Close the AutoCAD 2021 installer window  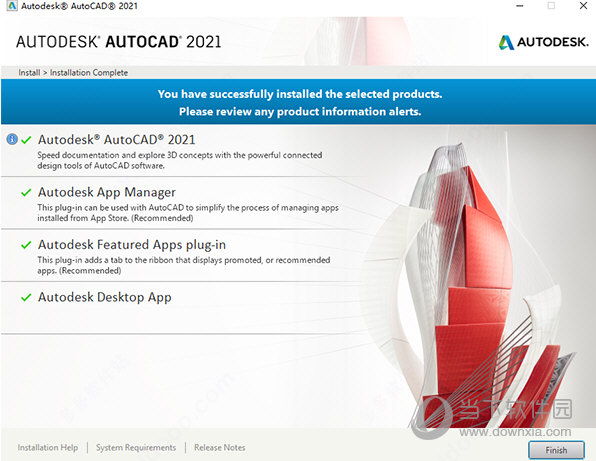pos(583,6)
